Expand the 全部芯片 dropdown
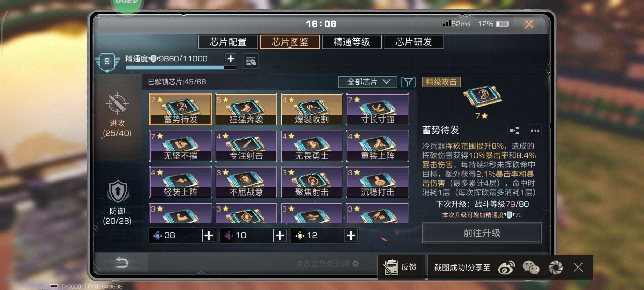The height and width of the screenshot is (290, 644). (x=367, y=82)
